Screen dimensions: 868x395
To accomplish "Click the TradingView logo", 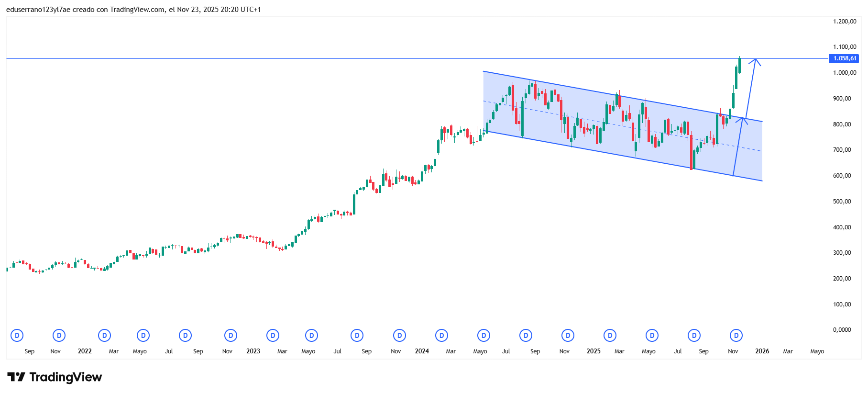I will 55,377.
